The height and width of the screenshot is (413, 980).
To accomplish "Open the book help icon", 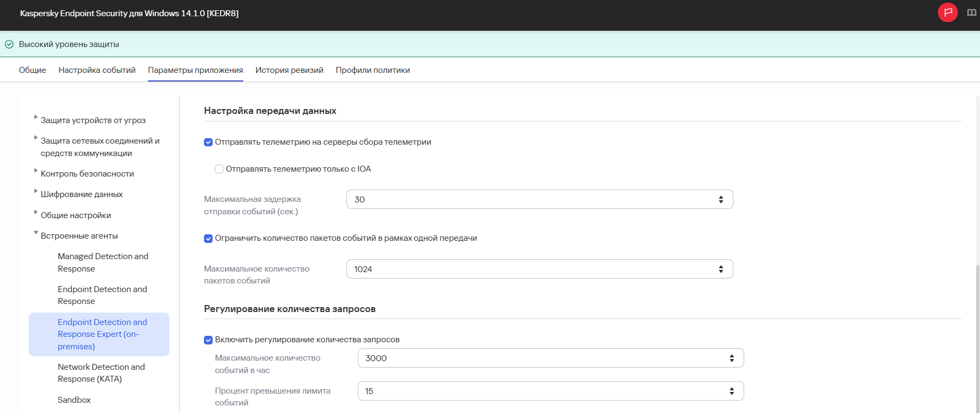I will (971, 13).
